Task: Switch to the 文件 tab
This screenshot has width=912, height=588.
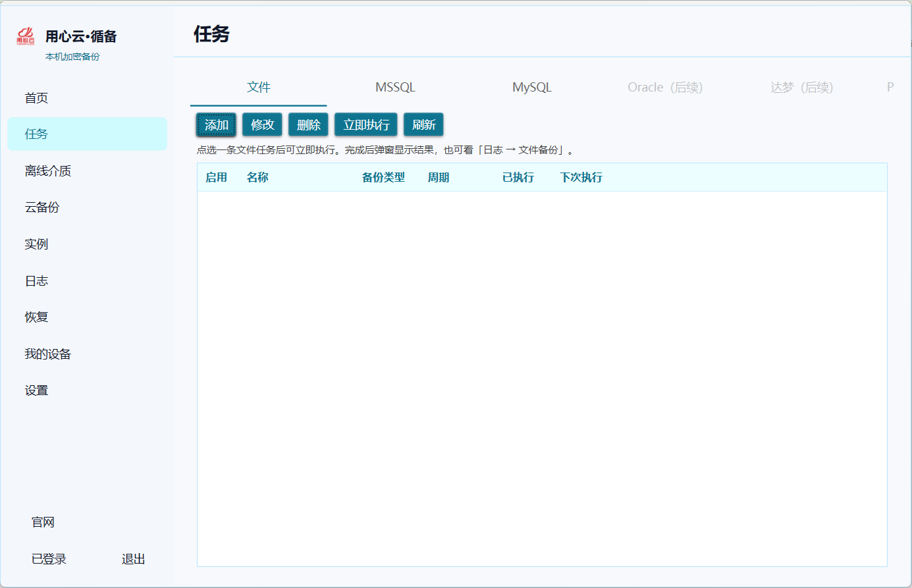Action: [258, 88]
